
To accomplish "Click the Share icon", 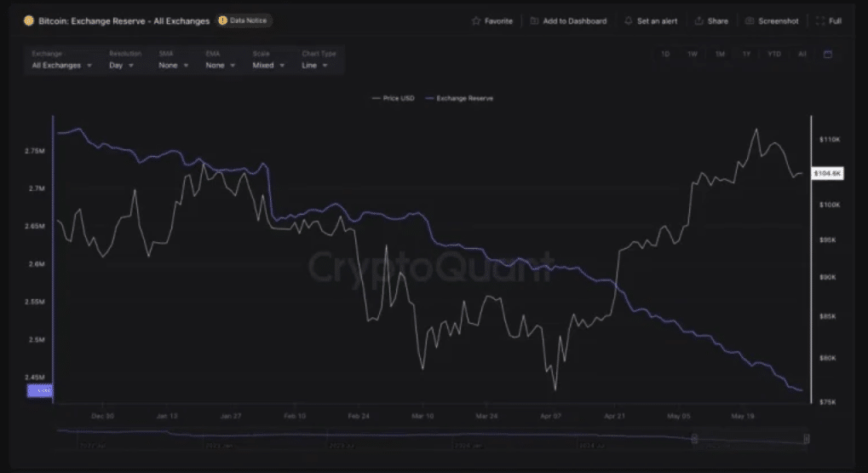I will [x=699, y=21].
